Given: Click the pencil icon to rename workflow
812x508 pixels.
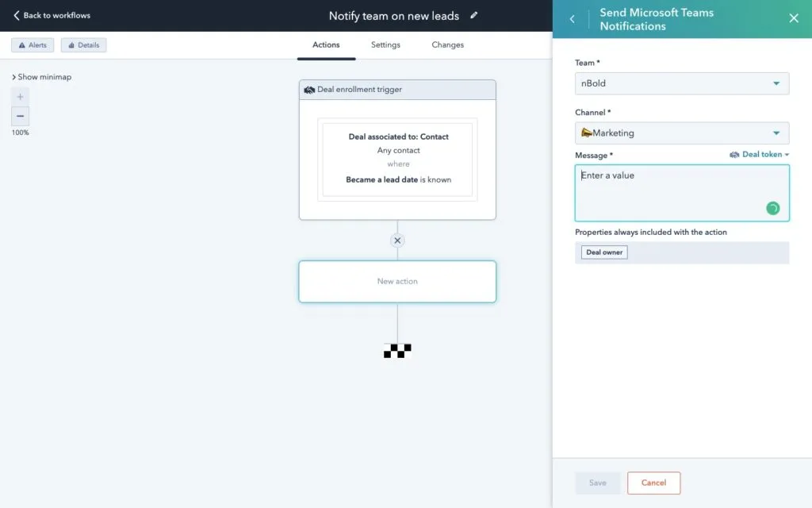Looking at the screenshot, I should [473, 15].
